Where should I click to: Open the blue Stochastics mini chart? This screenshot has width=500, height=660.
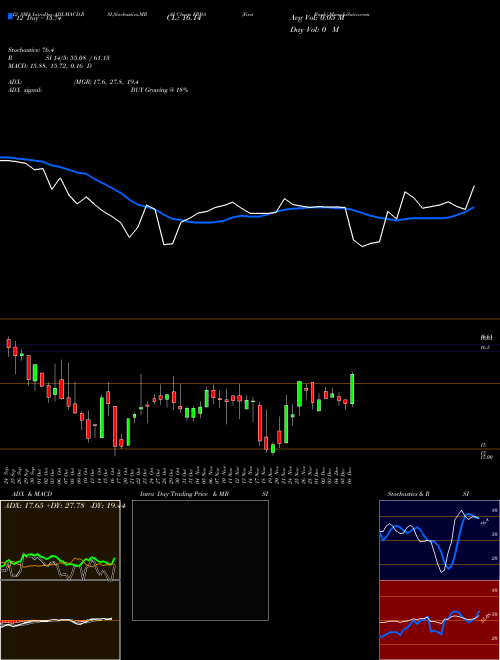pyautogui.click(x=439, y=540)
